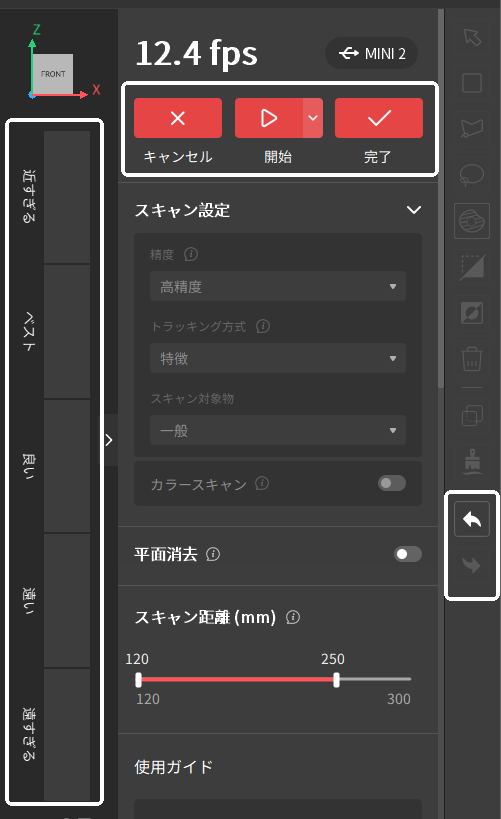This screenshot has width=501, height=819.
Task: Select the lasso selection tool
Action: pyautogui.click(x=472, y=174)
